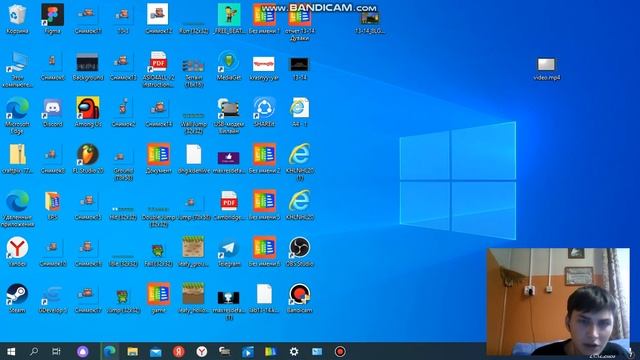Click the red Яндекс taskbar icon
This screenshot has height=360, width=640.
click(x=179, y=351)
